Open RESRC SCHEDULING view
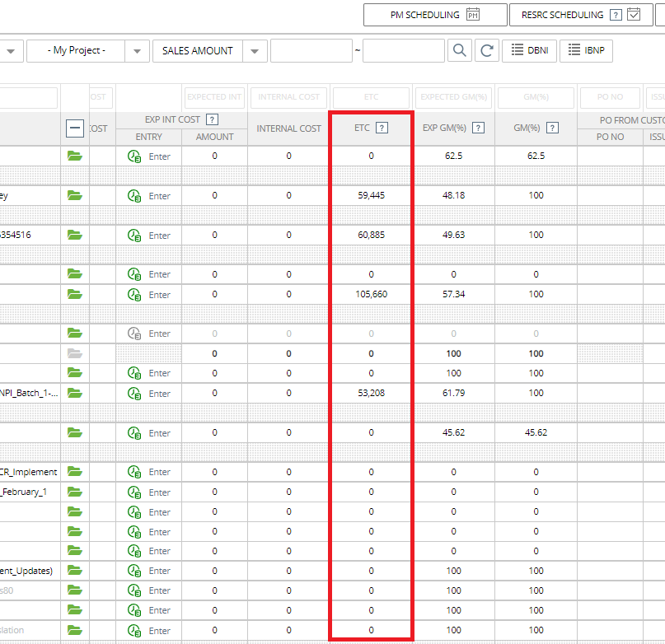 581,15
